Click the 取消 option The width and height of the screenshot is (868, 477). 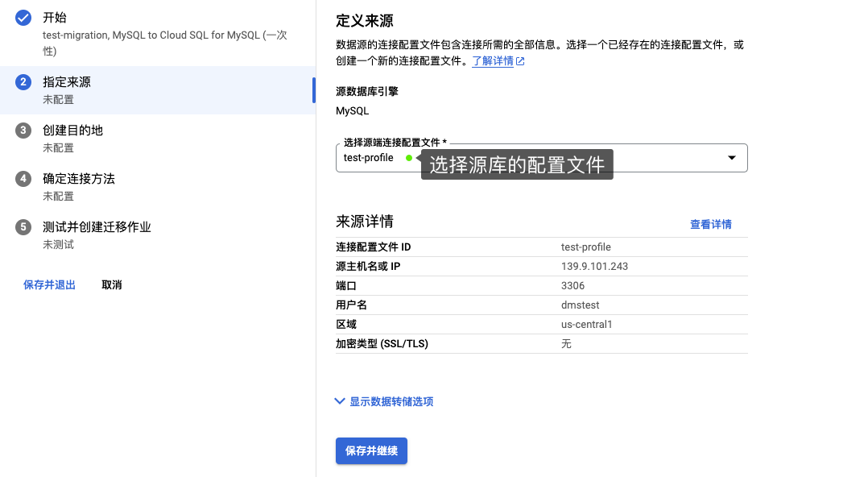pyautogui.click(x=112, y=284)
